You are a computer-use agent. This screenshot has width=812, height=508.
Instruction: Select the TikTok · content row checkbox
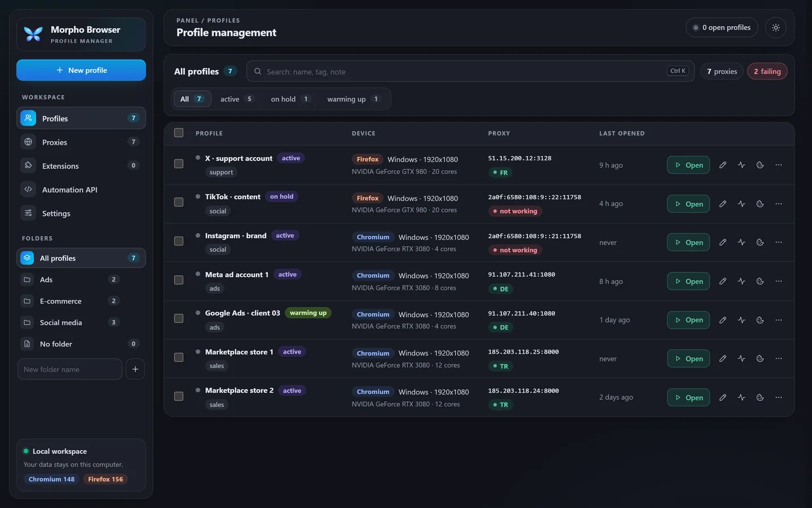[179, 202]
